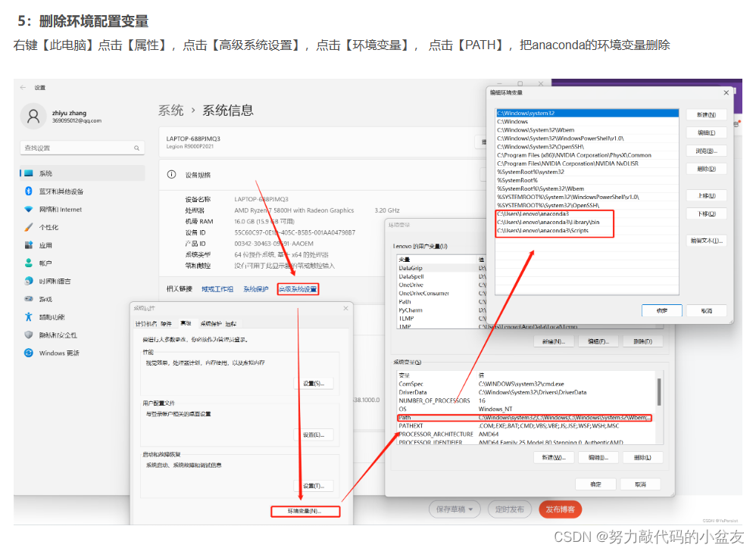756x551 pixels.
Task: Click 新建(W)... under system variables
Action: click(554, 458)
